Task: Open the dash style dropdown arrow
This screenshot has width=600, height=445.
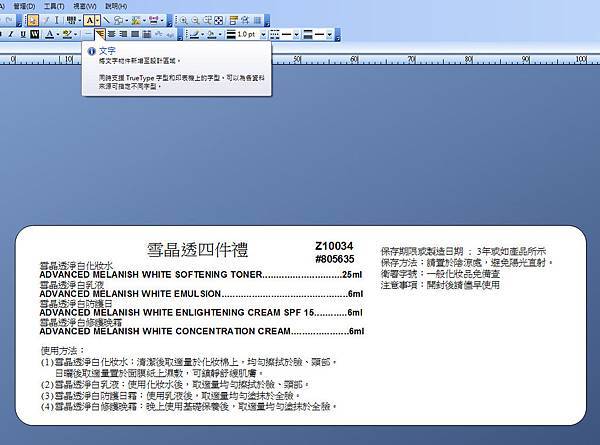Action: pos(297,34)
